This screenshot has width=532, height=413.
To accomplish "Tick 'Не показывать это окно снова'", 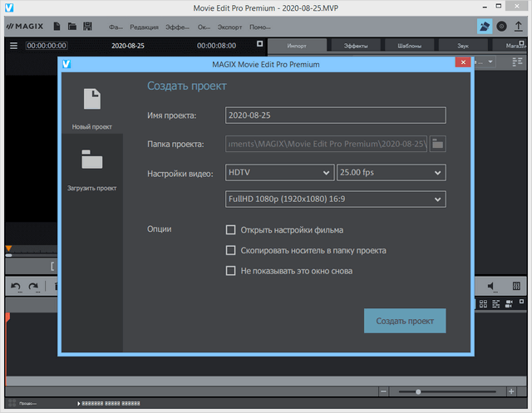I will pos(231,270).
